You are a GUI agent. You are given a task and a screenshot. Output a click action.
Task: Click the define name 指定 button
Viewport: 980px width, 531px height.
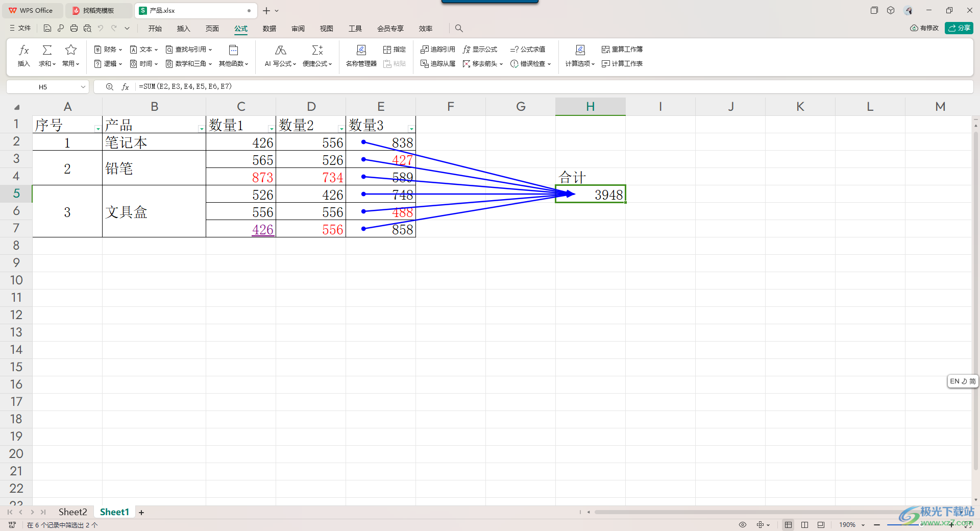[x=394, y=50]
